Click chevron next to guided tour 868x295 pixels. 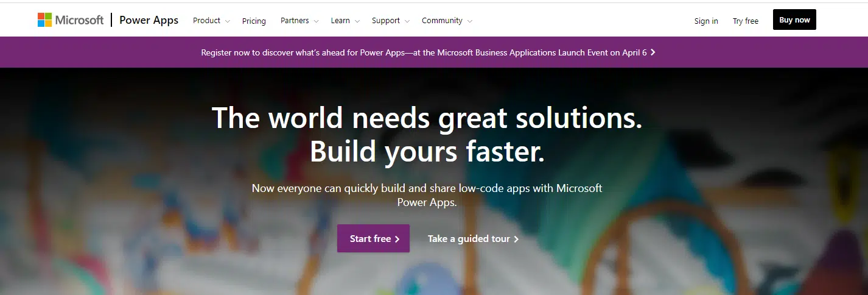[x=516, y=239]
